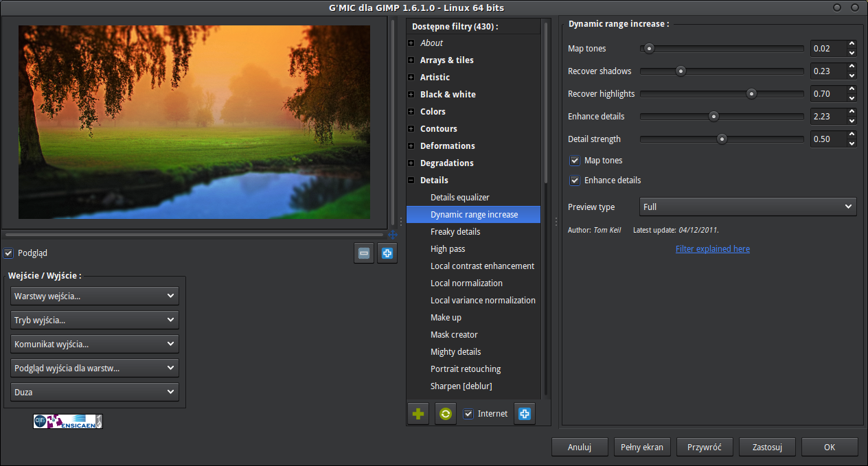Click the Recover shadows value field showing 0.23
The height and width of the screenshot is (466, 868).
[x=828, y=71]
